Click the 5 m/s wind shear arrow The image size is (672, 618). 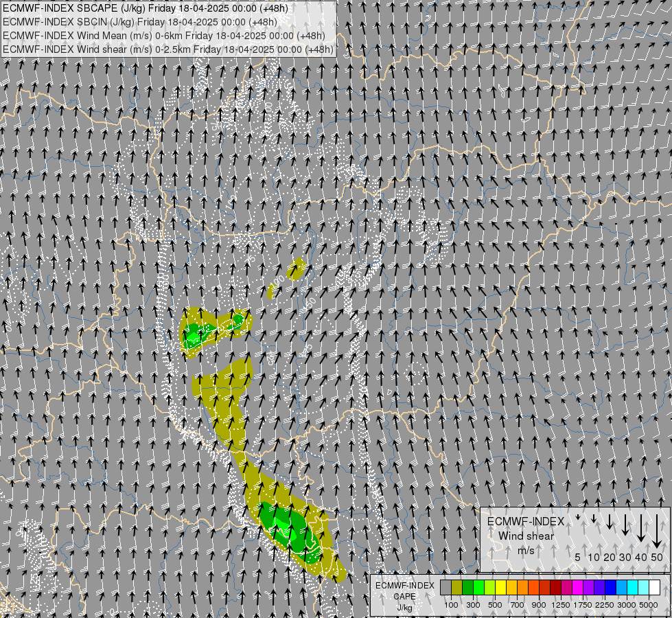(x=578, y=517)
